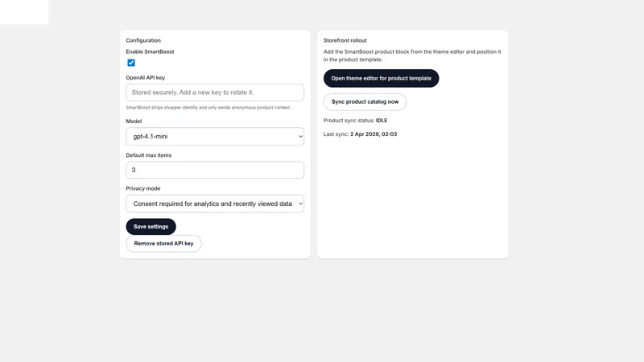Click the Model field label
The width and height of the screenshot is (644, 362).
click(x=134, y=121)
